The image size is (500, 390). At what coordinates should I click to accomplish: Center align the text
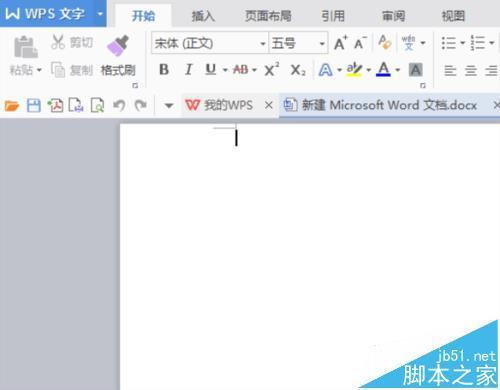(x=471, y=71)
